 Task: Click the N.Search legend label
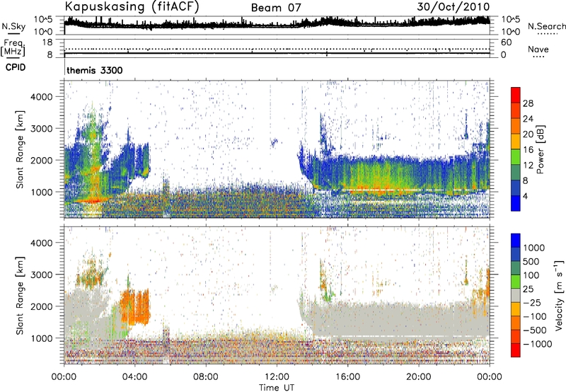point(547,26)
